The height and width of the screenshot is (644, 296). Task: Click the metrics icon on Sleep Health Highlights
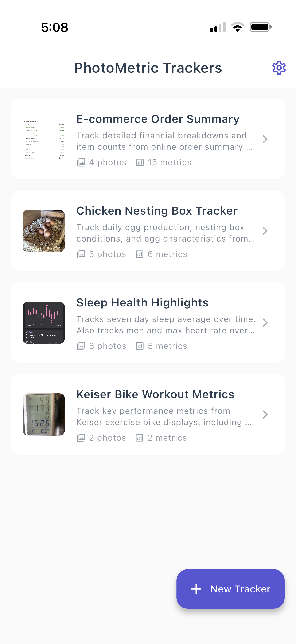[140, 346]
